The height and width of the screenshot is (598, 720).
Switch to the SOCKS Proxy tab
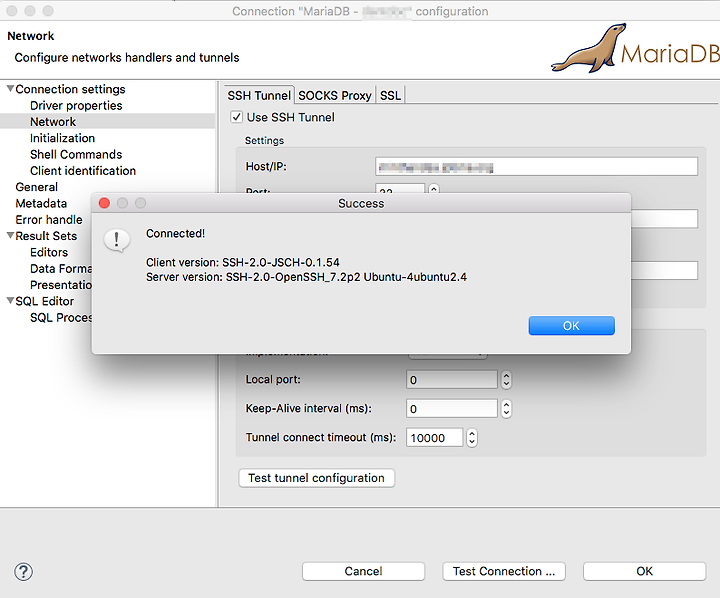(335, 95)
